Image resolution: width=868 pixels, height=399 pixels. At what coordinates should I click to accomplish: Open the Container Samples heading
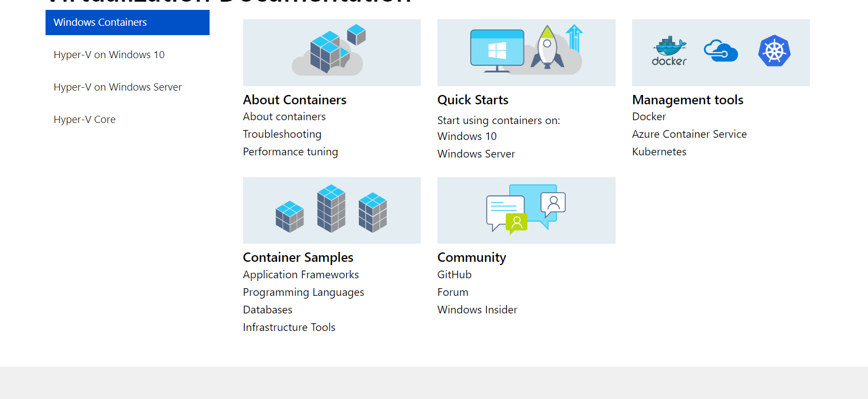pyautogui.click(x=298, y=257)
